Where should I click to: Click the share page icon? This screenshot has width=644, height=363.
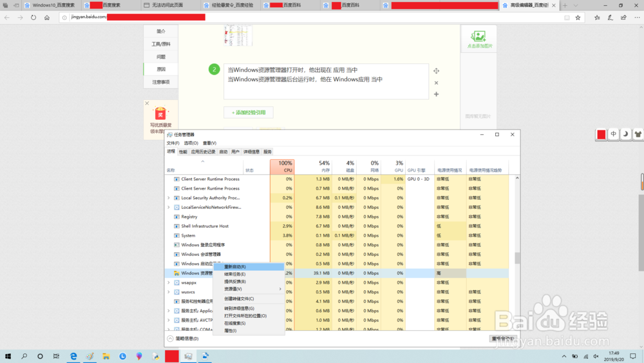click(x=623, y=17)
